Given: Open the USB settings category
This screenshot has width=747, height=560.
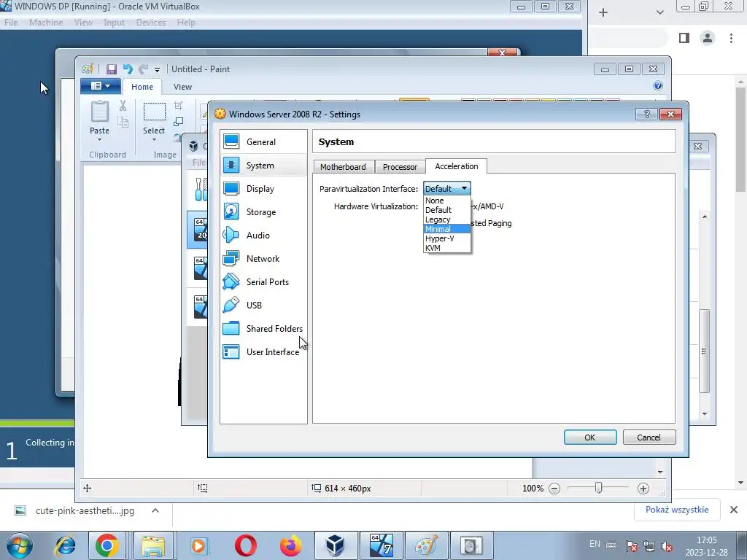Looking at the screenshot, I should (263, 306).
